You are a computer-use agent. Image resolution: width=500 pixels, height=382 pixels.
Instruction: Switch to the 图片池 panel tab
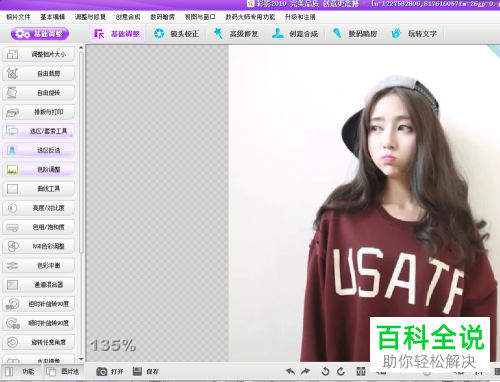click(x=63, y=371)
